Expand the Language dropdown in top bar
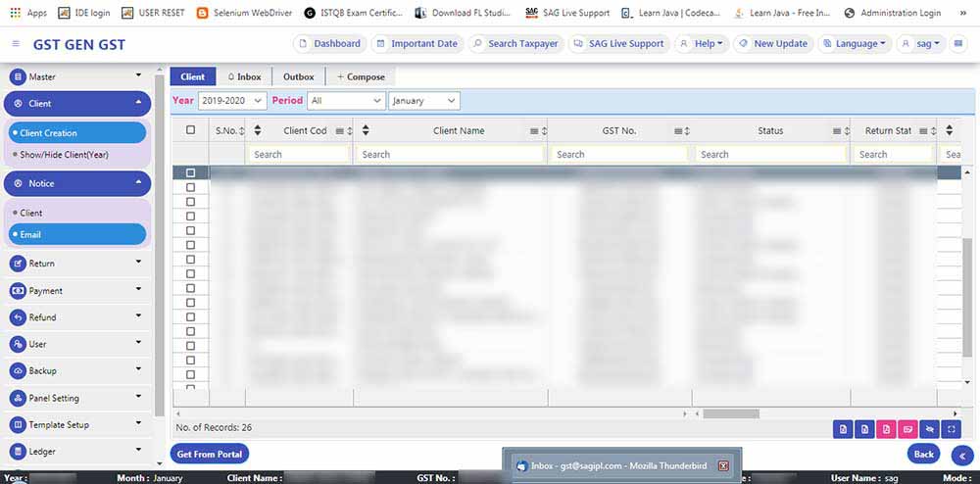 tap(855, 44)
